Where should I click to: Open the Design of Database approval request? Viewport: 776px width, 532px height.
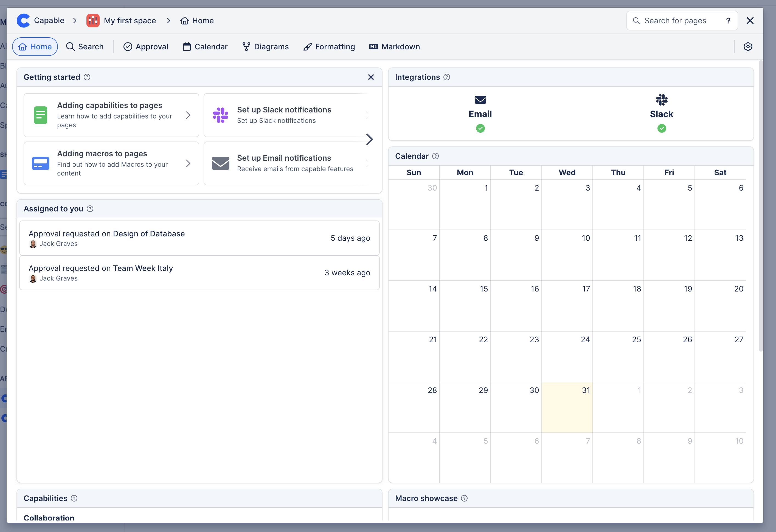199,238
